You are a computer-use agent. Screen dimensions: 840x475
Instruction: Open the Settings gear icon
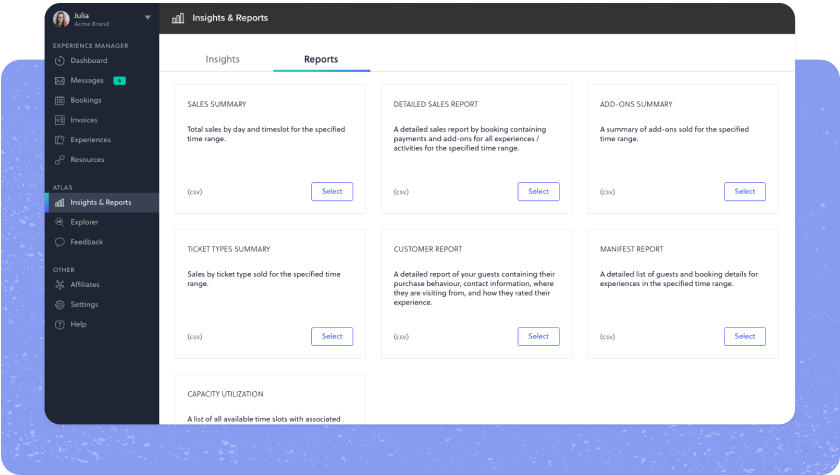click(60, 305)
